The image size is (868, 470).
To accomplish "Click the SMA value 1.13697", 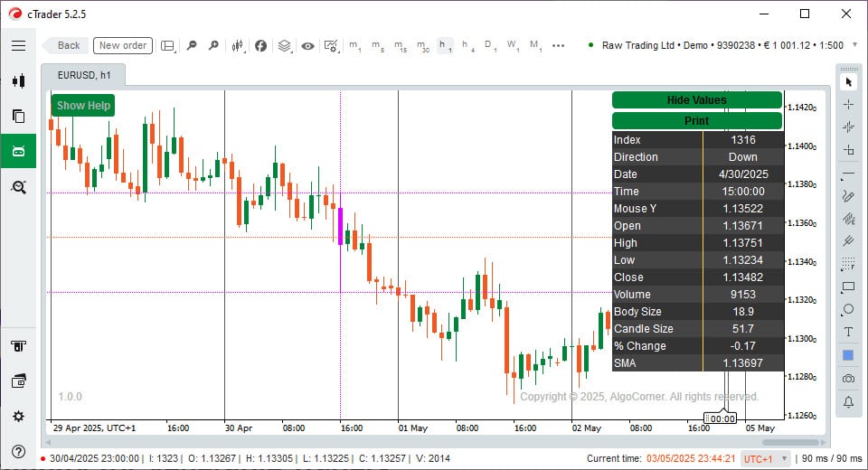I will (x=743, y=363).
